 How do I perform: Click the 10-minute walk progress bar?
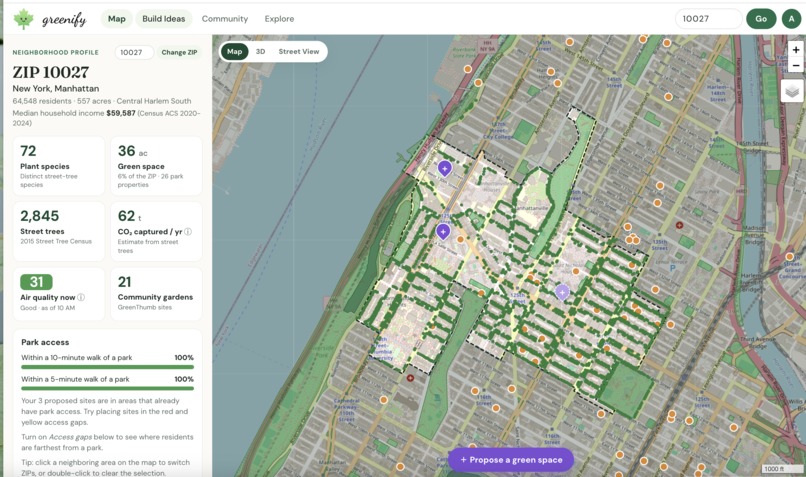click(107, 367)
